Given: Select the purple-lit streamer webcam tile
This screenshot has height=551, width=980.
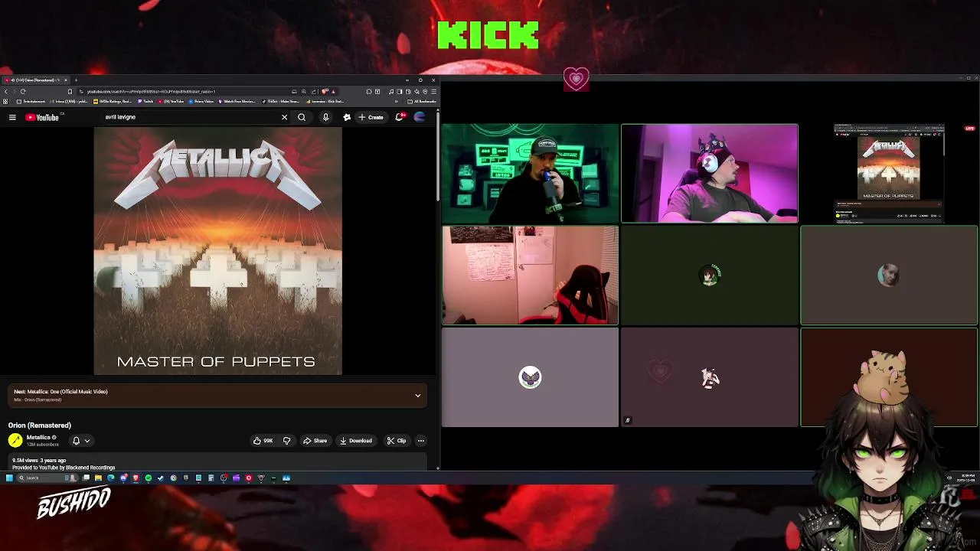Looking at the screenshot, I should 710,174.
